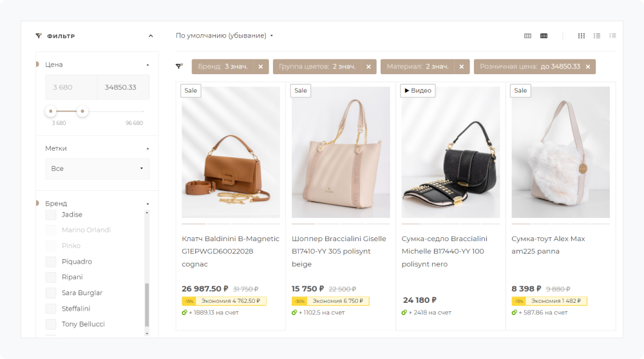Switch to list view layout
This screenshot has width=644, height=359.
597,36
